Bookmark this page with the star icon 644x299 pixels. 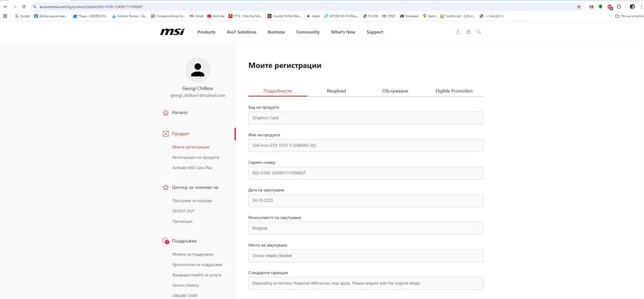pyautogui.click(x=579, y=6)
